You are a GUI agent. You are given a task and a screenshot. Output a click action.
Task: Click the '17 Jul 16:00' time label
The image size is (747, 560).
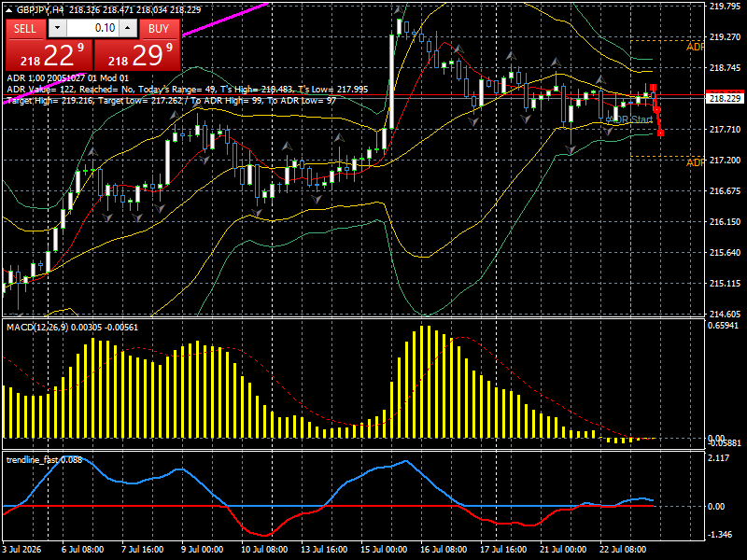(504, 550)
